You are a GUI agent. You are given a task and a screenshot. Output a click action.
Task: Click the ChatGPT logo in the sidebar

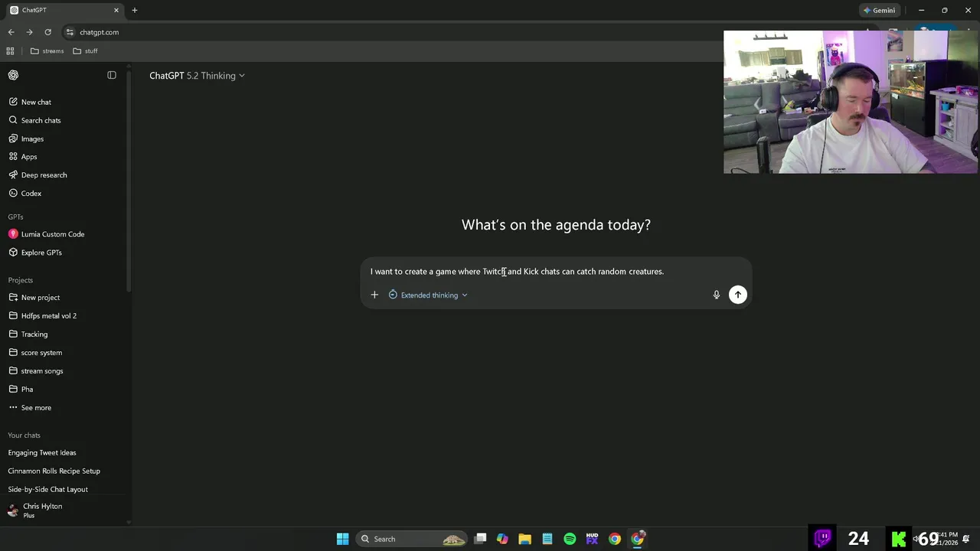point(13,75)
